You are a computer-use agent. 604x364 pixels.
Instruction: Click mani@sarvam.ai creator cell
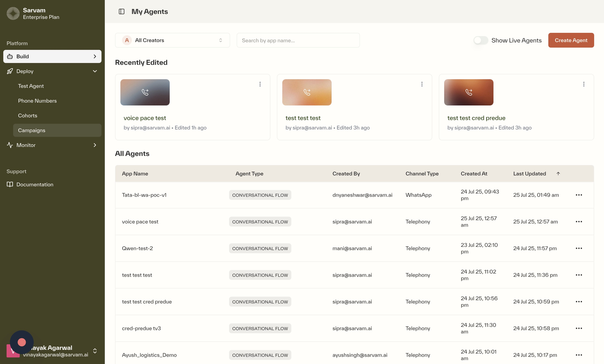352,248
